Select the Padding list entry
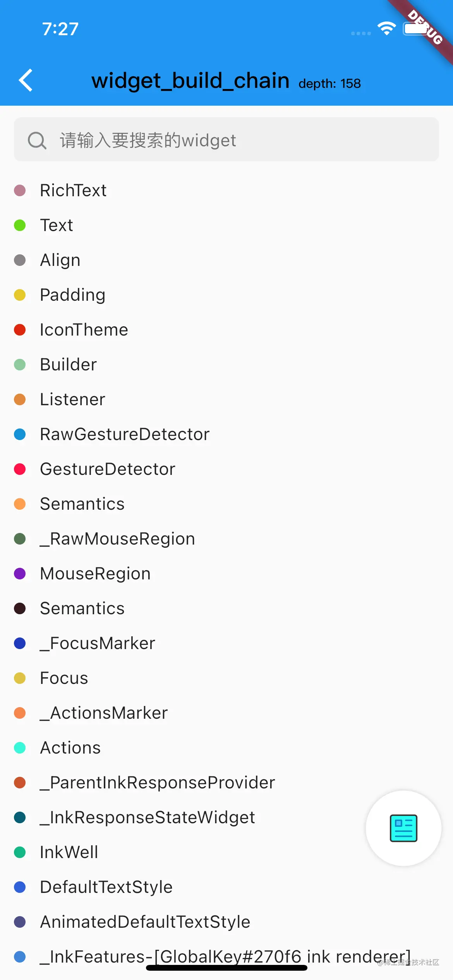Viewport: 453px width, 980px height. tap(73, 295)
